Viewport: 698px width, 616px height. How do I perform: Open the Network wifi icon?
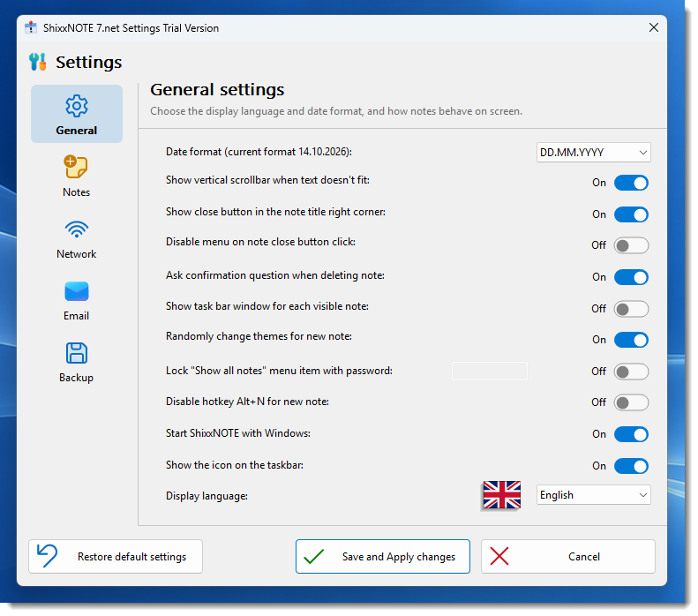(x=77, y=229)
